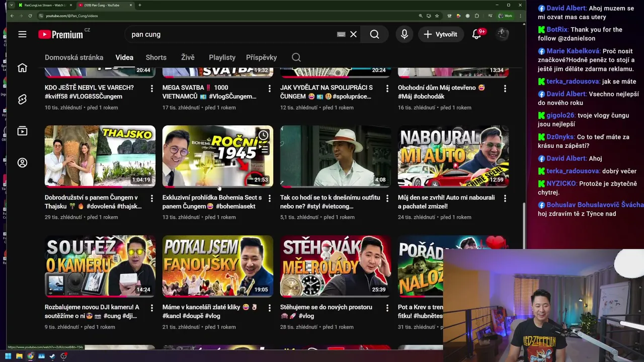644x362 pixels.
Task: Open options for the Tak co hodí se video
Action: [x=387, y=199]
